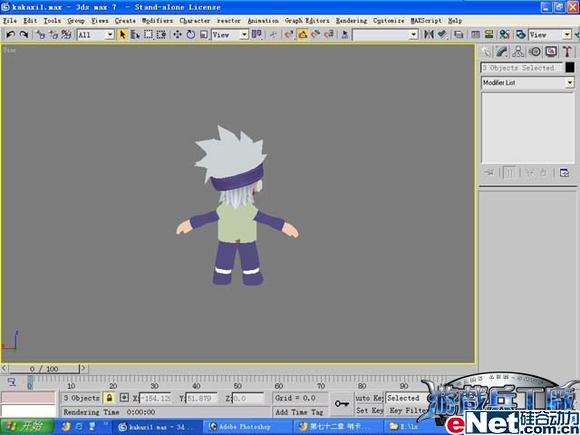The height and width of the screenshot is (435, 580).
Task: Toggle Absolute/Offset transform type-in mode
Action: click(x=124, y=398)
